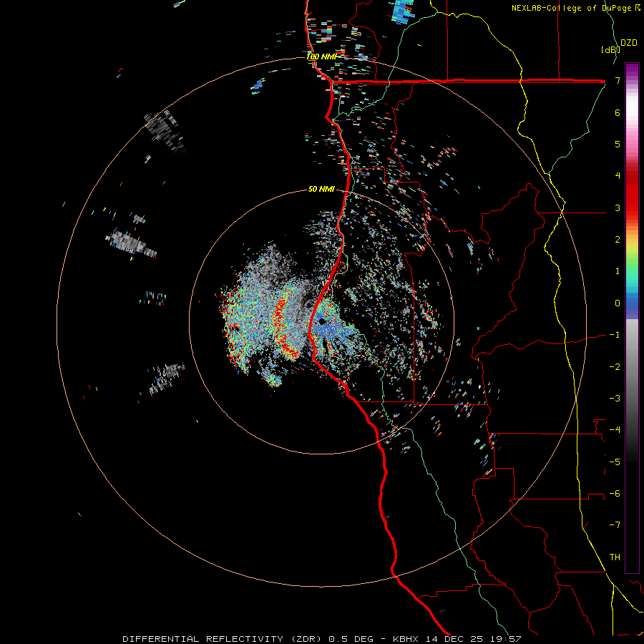Select the positive 1 label on color scale
The width and height of the screenshot is (644, 644).
pos(618,271)
